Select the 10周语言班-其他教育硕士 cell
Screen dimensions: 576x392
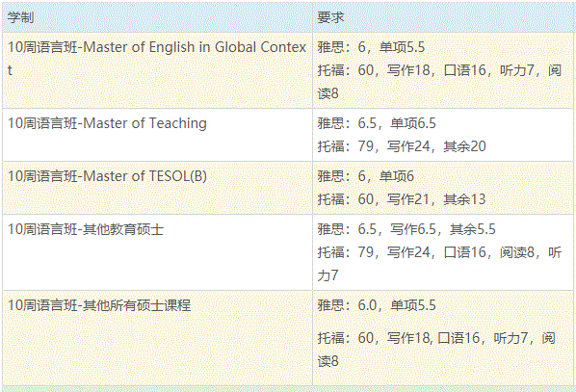[x=157, y=252]
